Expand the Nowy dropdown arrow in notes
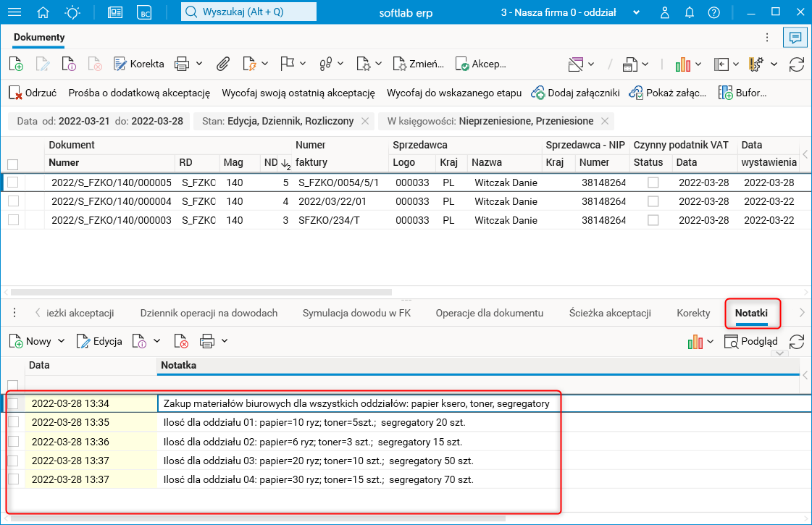Image resolution: width=812 pixels, height=525 pixels. (61, 341)
